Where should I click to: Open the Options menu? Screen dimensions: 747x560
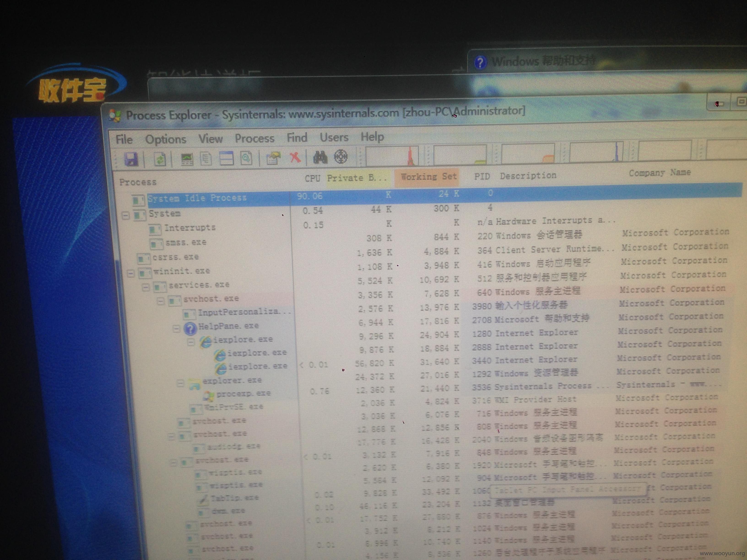point(165,139)
